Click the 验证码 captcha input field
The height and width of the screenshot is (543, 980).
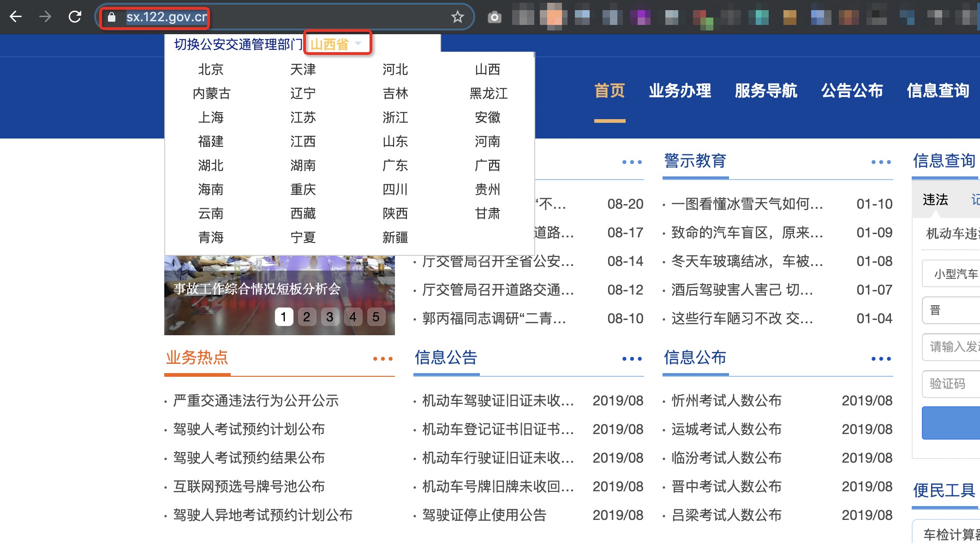click(951, 384)
